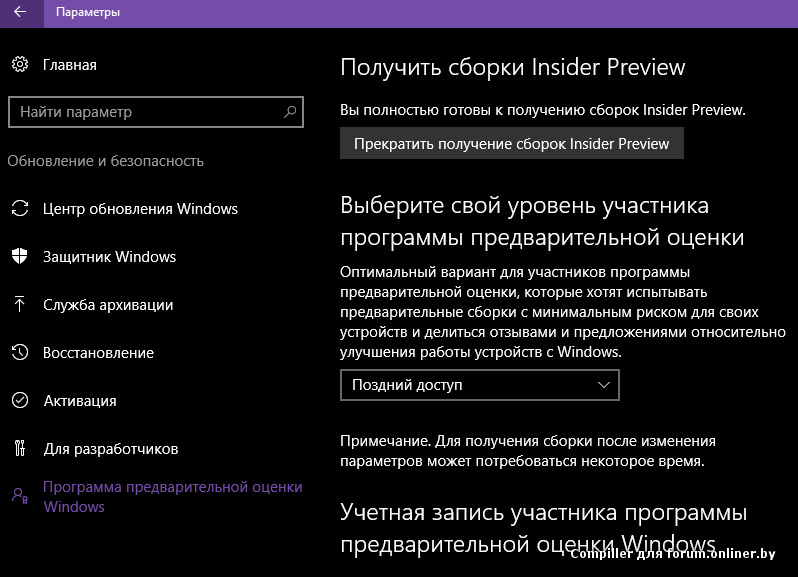The image size is (798, 577).
Task: Click the Активация checkmark circle icon
Action: point(20,400)
